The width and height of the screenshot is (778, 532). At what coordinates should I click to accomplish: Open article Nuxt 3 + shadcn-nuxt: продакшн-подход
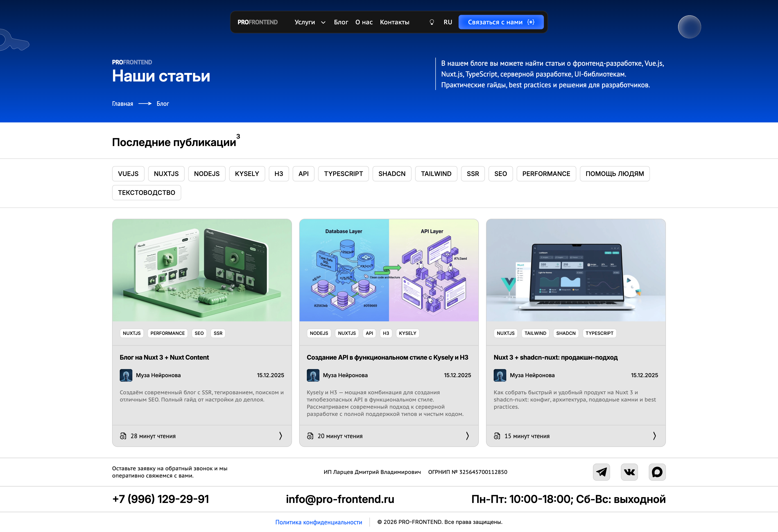(555, 357)
